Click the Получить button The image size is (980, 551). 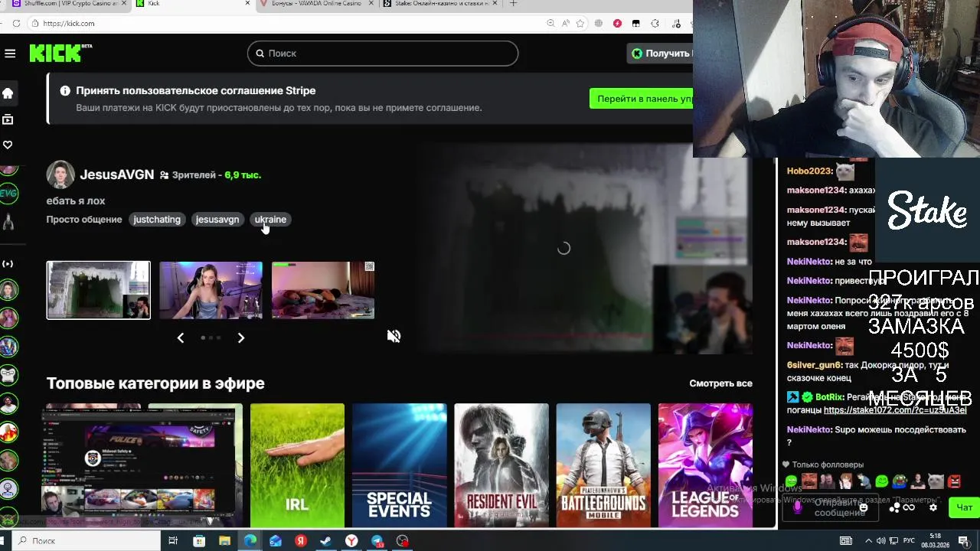(x=661, y=53)
